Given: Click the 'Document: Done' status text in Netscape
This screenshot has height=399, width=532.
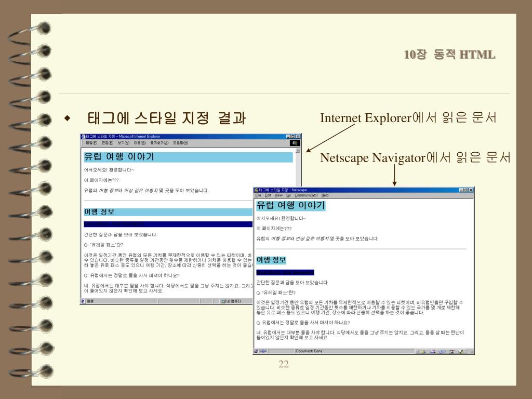Looking at the screenshot, I should tap(309, 351).
